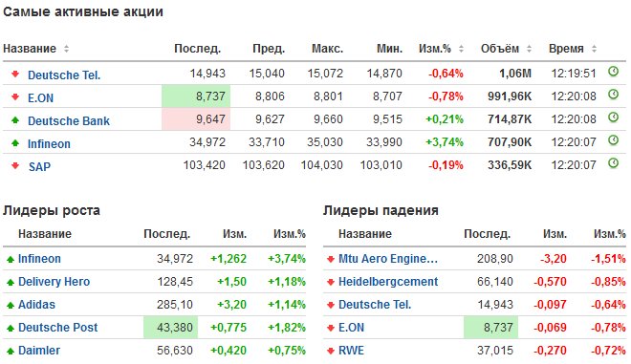Click the Послед. header in top table
Screen dimensions: 631x364
pyautogui.click(x=197, y=49)
